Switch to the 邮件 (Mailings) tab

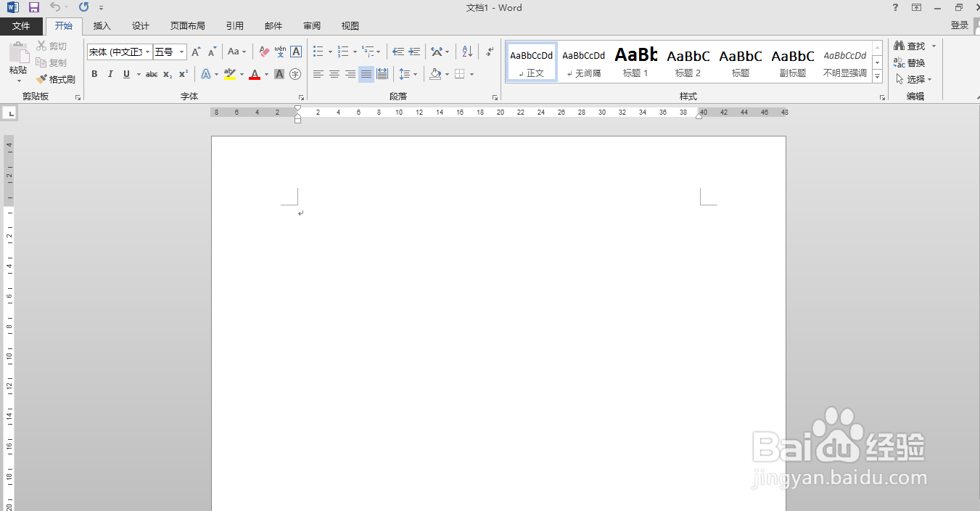(x=273, y=26)
